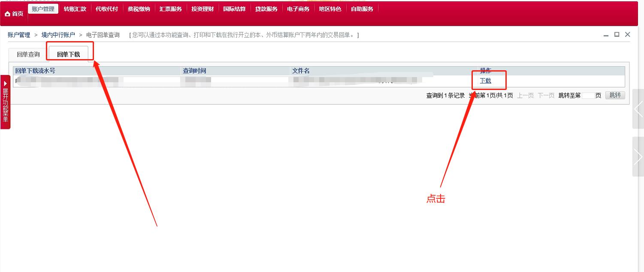Open the 电子商务 menu

tap(298, 8)
